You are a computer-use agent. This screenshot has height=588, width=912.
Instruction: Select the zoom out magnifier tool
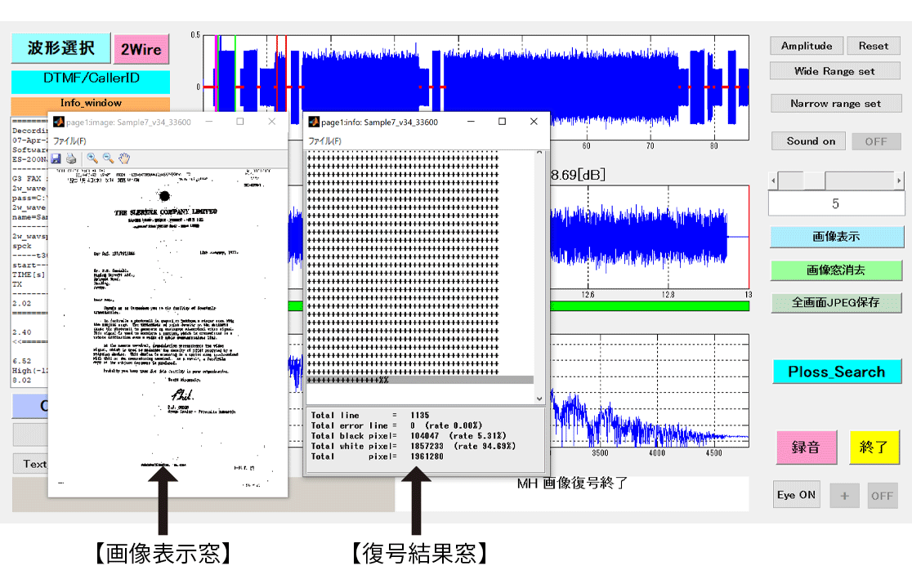point(108,158)
